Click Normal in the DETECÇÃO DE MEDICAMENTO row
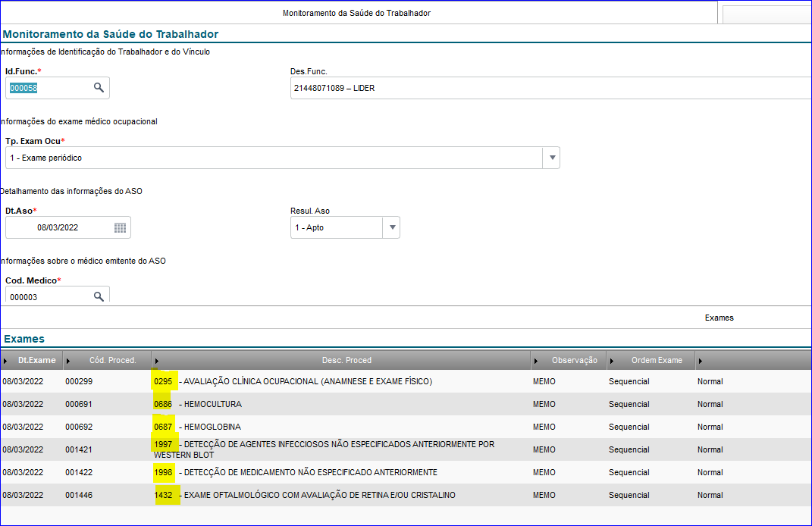 [x=710, y=473]
